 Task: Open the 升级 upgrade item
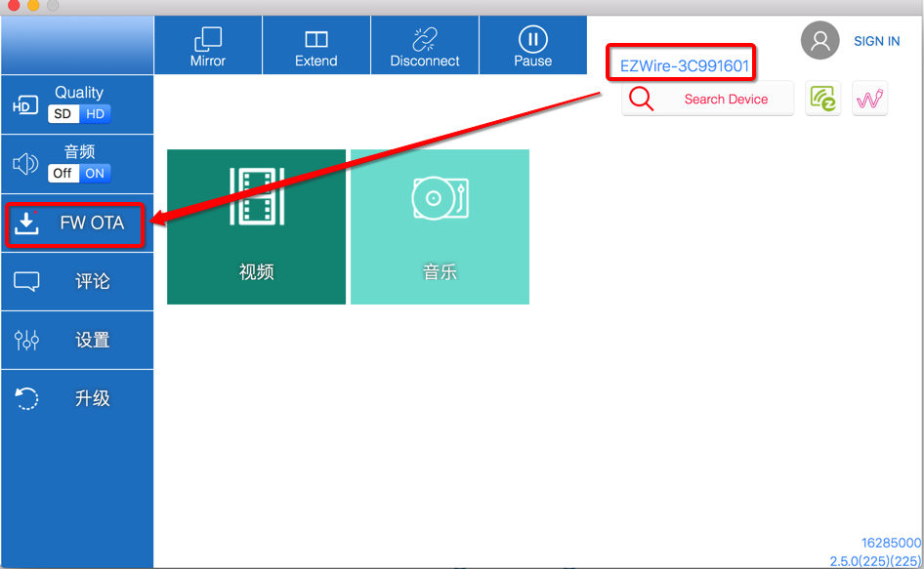click(76, 399)
